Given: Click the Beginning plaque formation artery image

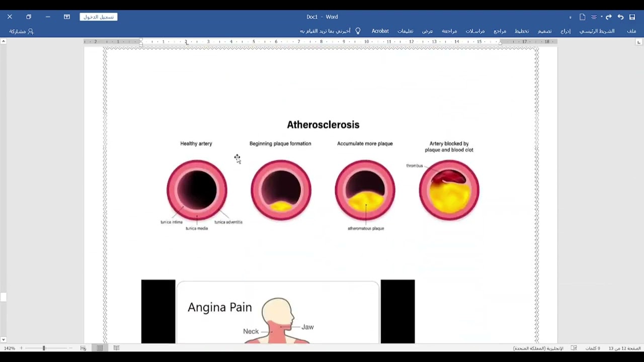Looking at the screenshot, I should [x=281, y=190].
